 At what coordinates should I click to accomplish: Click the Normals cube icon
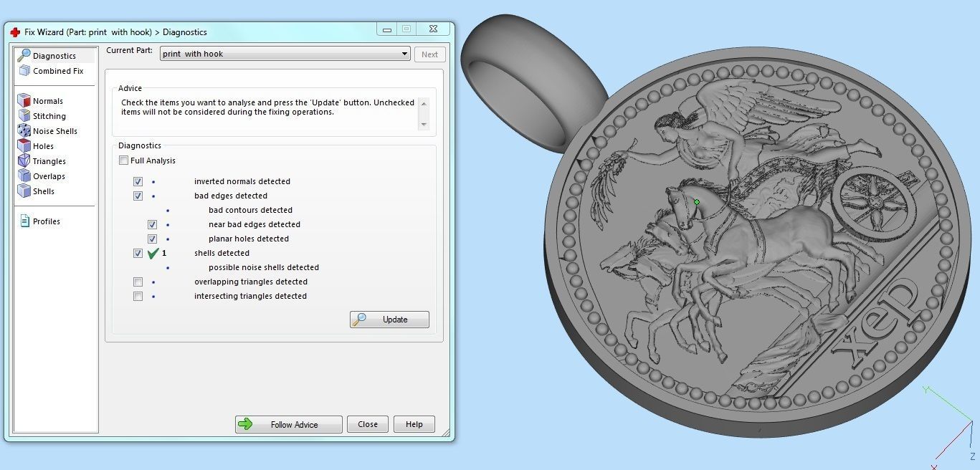pos(24,100)
